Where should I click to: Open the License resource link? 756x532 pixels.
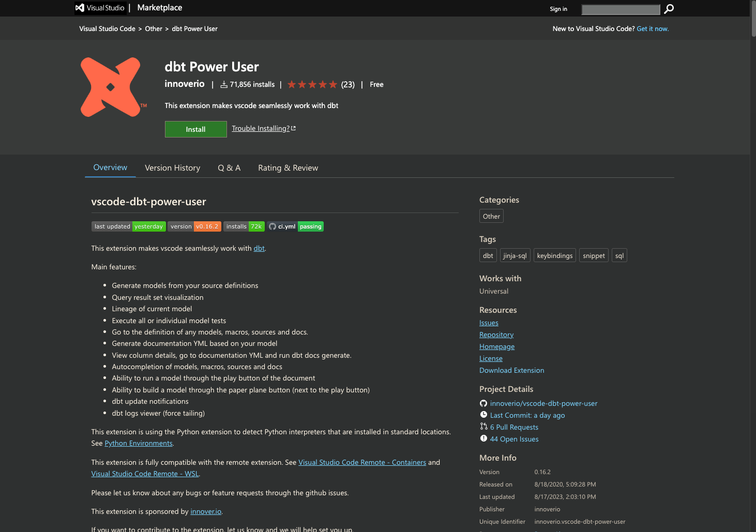coord(491,358)
